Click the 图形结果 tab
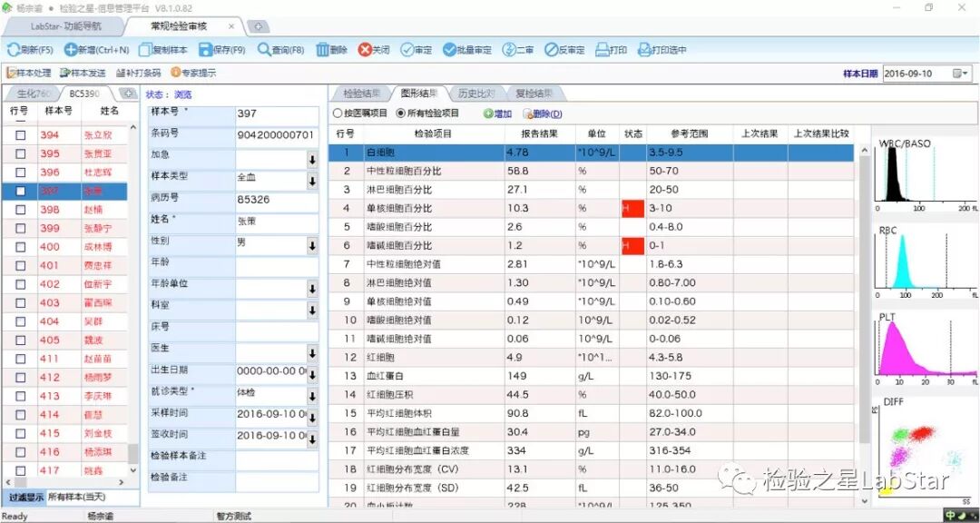Screen dimensions: 980x523 point(418,94)
